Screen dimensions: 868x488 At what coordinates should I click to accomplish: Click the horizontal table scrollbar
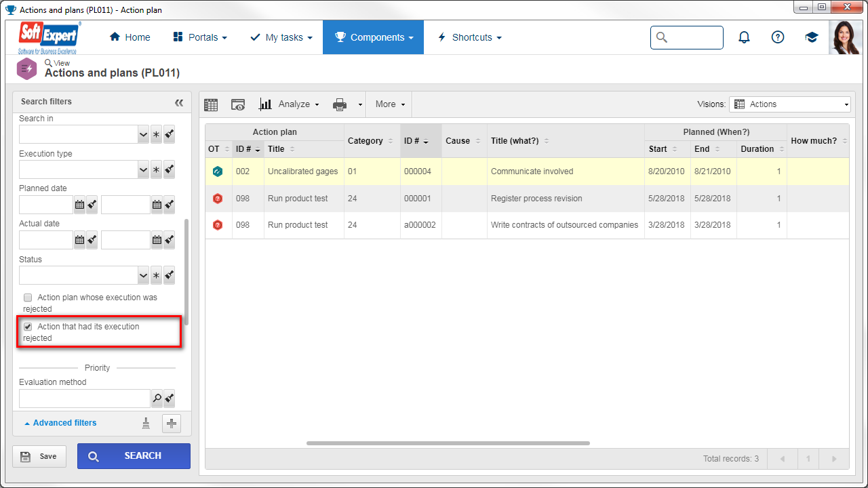[x=448, y=443]
